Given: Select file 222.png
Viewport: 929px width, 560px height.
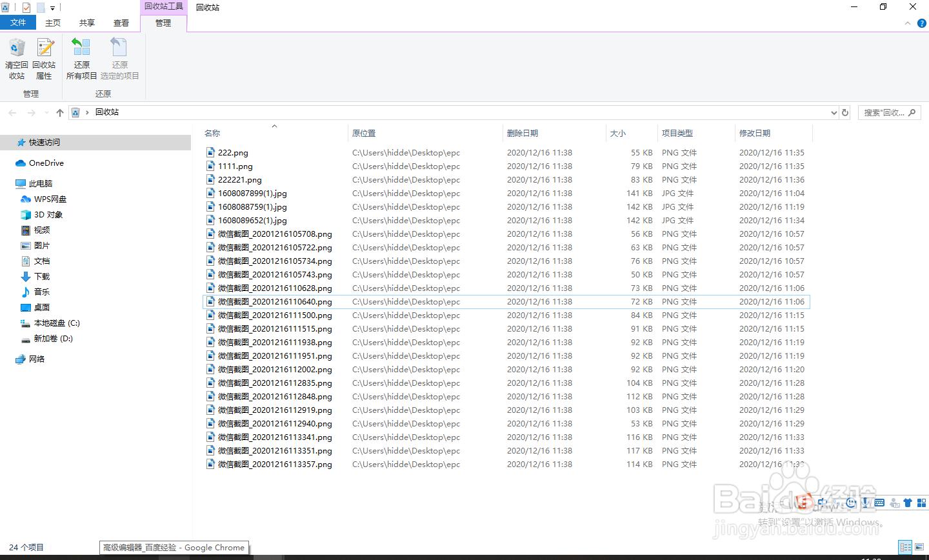Looking at the screenshot, I should point(233,153).
